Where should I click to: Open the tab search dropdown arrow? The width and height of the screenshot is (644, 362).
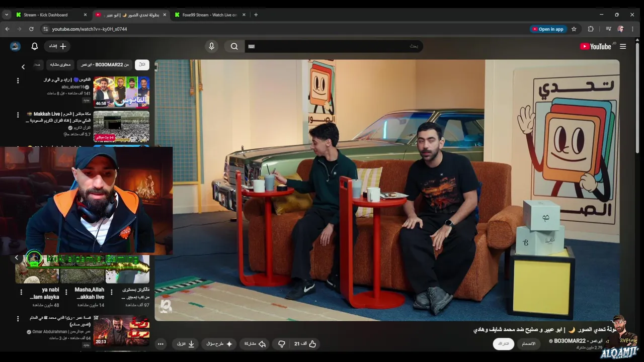pos(7,15)
